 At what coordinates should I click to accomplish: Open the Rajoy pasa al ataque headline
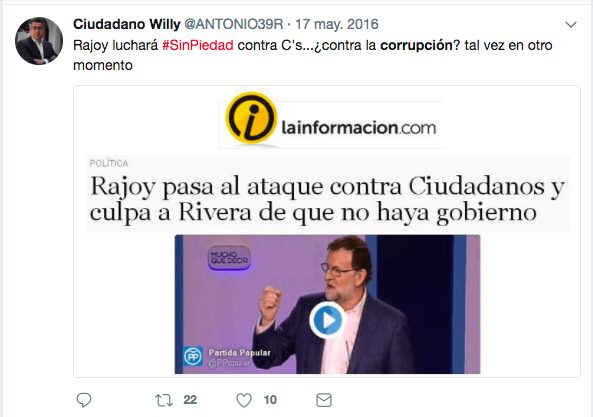pos(328,199)
